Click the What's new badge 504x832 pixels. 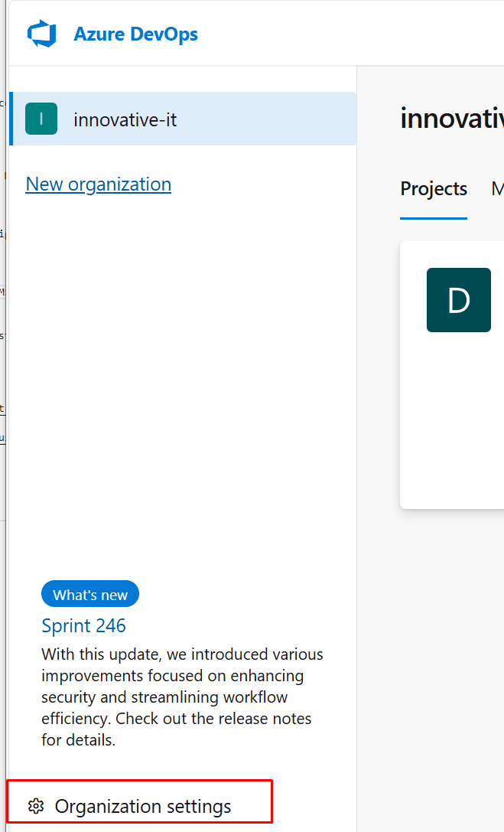(90, 594)
